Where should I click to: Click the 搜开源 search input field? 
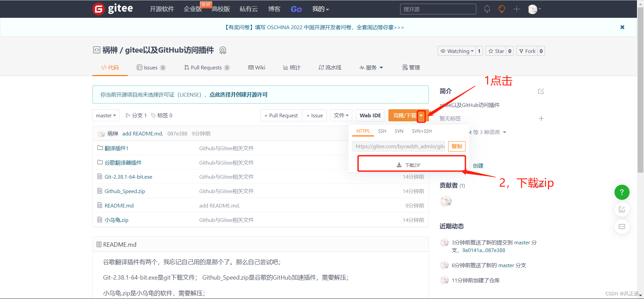pyautogui.click(x=438, y=9)
